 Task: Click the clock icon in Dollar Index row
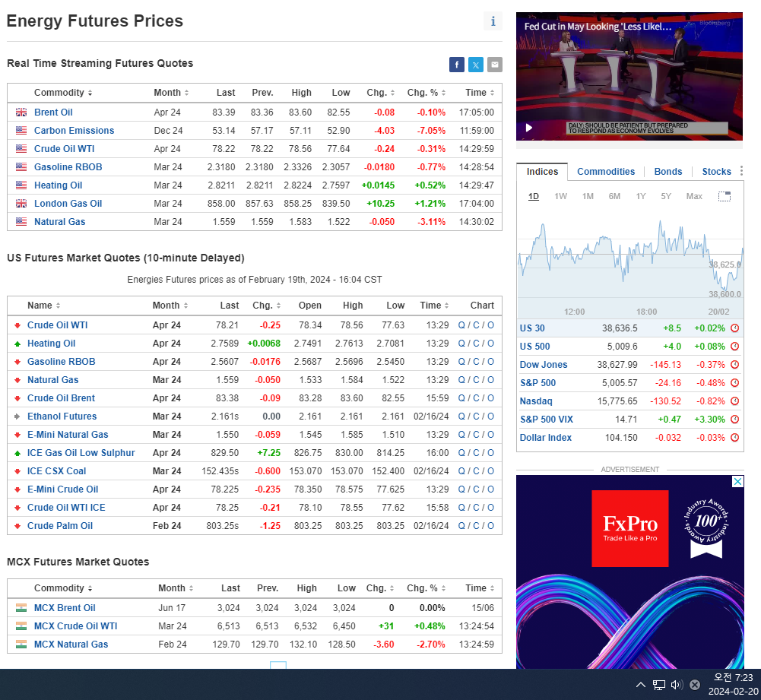[735, 438]
